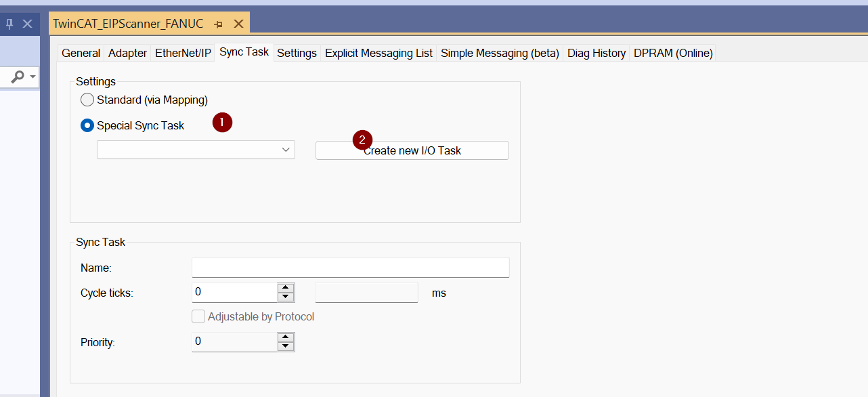
Task: Close the left side panel
Action: (x=27, y=24)
